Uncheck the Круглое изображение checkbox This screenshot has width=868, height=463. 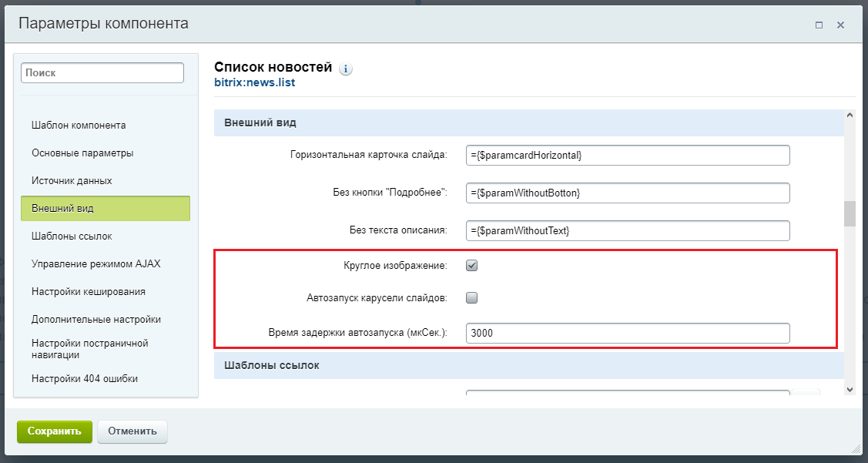[x=471, y=265]
